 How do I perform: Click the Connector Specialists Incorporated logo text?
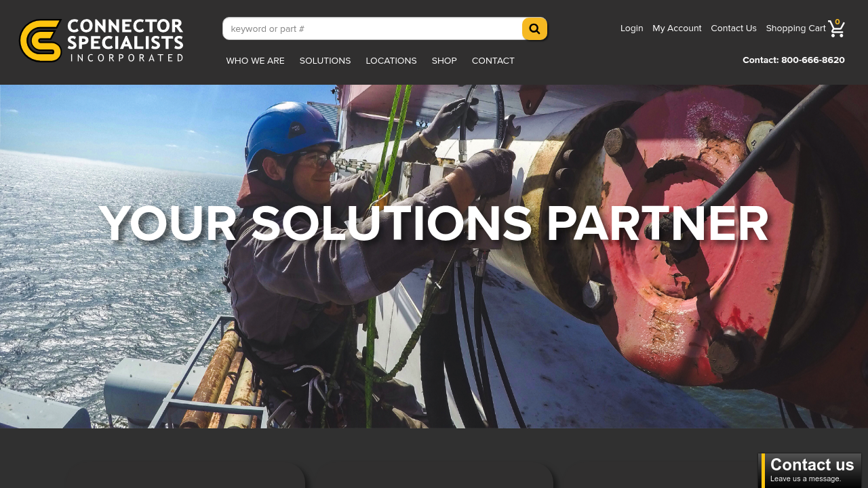125,41
